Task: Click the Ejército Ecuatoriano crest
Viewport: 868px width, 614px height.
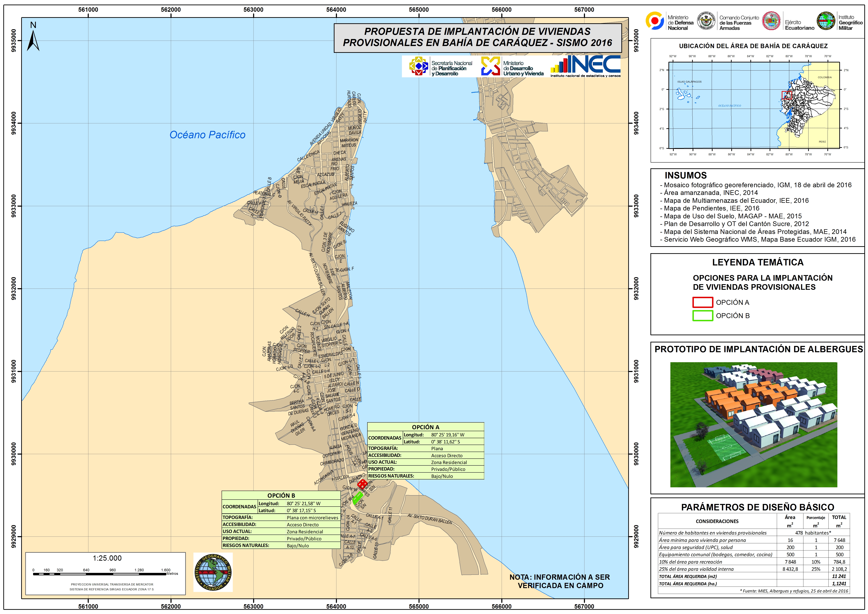Action: tap(771, 21)
